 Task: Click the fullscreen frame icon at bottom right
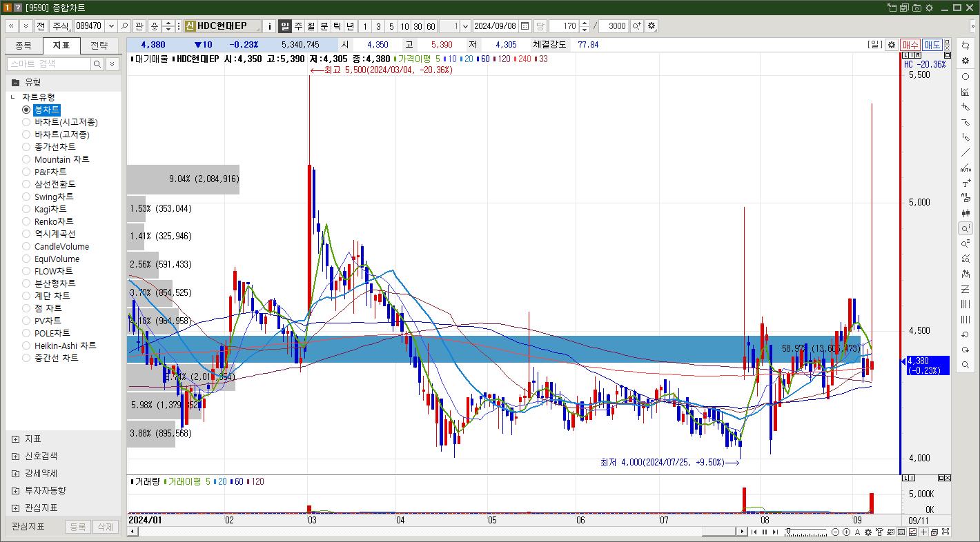click(x=945, y=532)
